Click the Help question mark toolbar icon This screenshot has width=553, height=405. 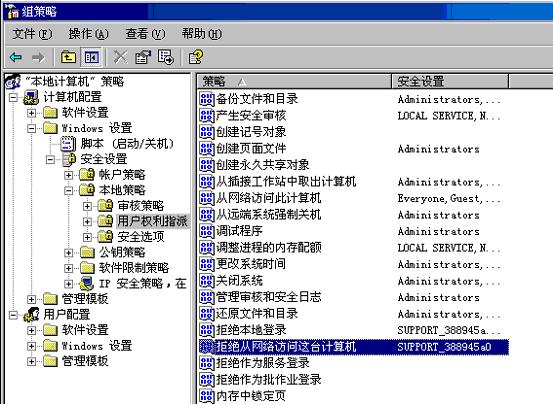click(196, 57)
